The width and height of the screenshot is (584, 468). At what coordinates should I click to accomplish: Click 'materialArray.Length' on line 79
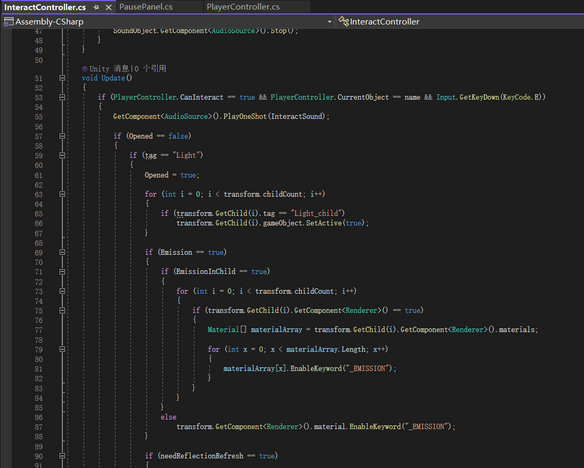pyautogui.click(x=326, y=349)
